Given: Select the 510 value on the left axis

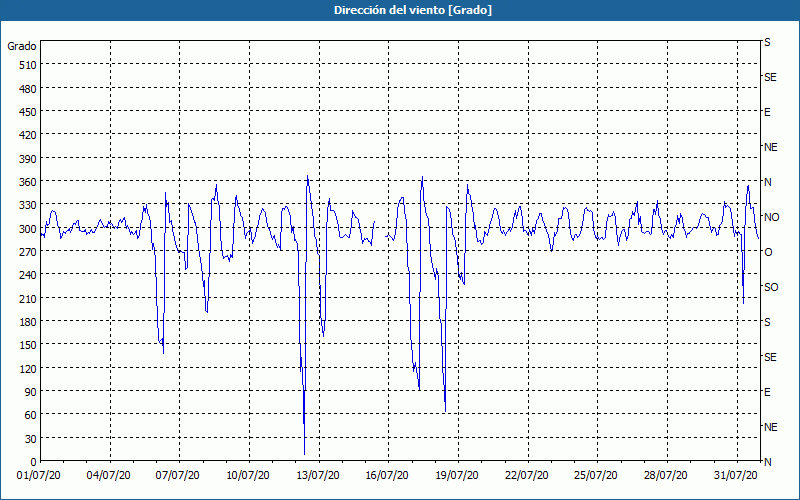Looking at the screenshot, I should point(29,65).
